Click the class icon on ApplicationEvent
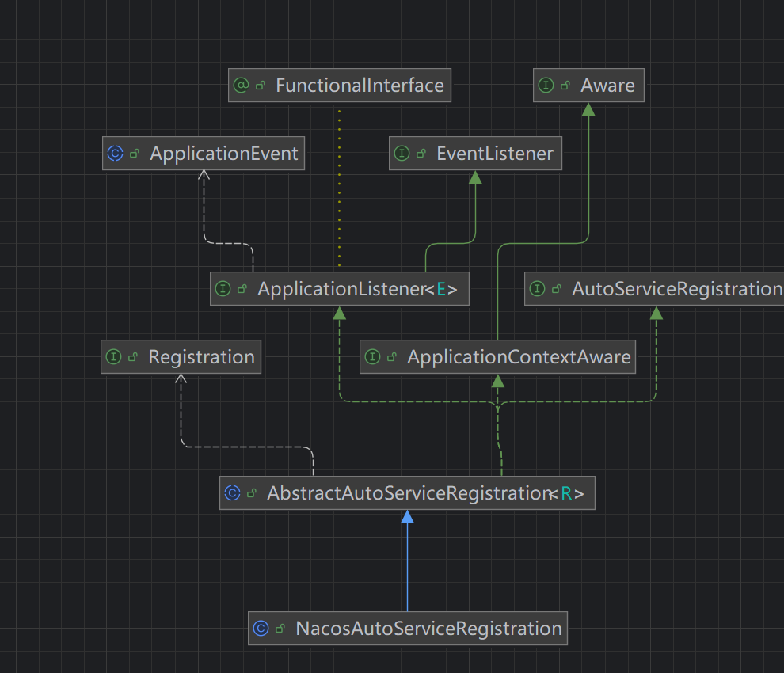The image size is (784, 673). tap(115, 154)
